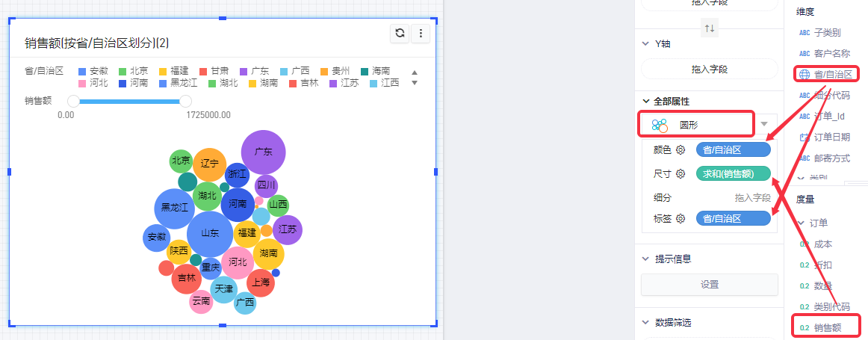Image resolution: width=868 pixels, height=340 pixels.
Task: Open the gear settings next to 尺寸
Action: pos(681,174)
